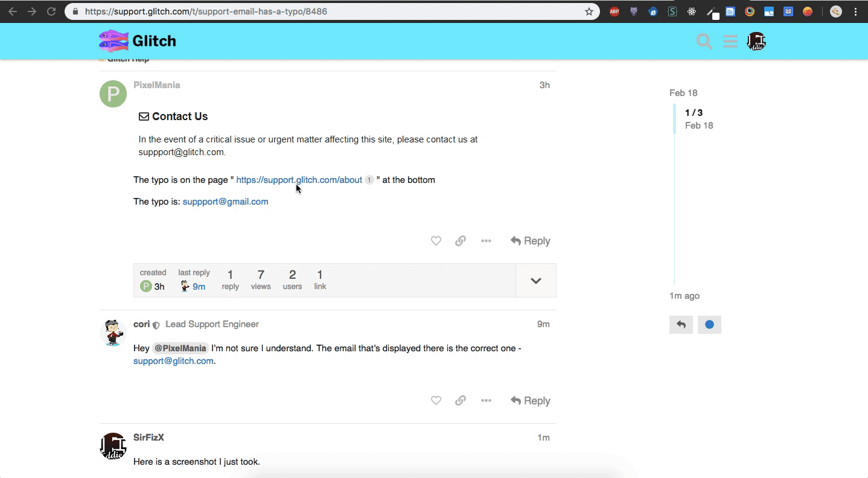Open the Adblock Plus extension
This screenshot has width=868, height=478.
click(614, 11)
